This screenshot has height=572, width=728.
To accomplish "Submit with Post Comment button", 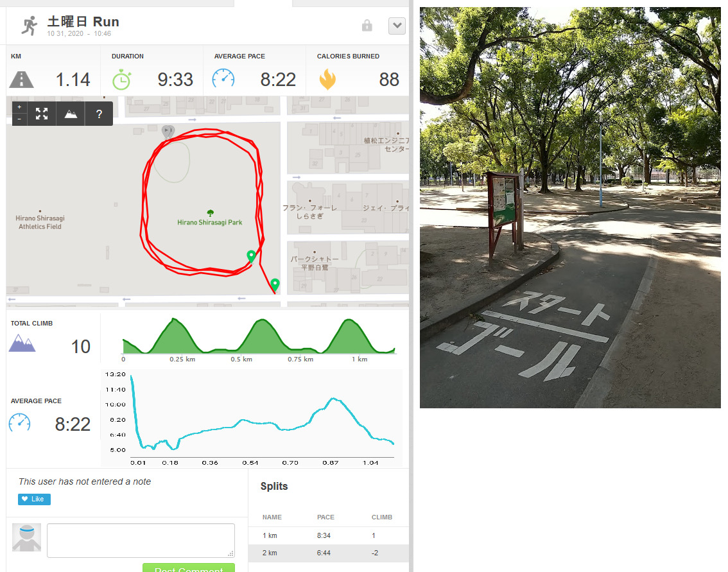I will 189,568.
